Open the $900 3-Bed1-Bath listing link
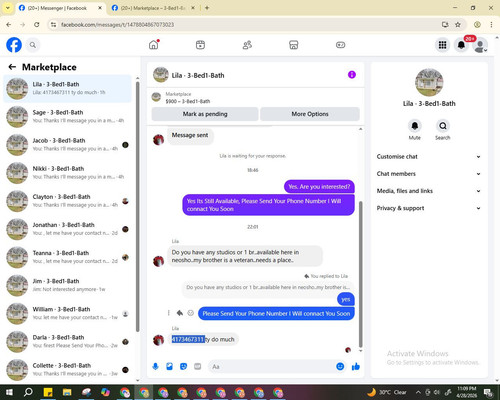This screenshot has width=500, height=400. pos(188,101)
